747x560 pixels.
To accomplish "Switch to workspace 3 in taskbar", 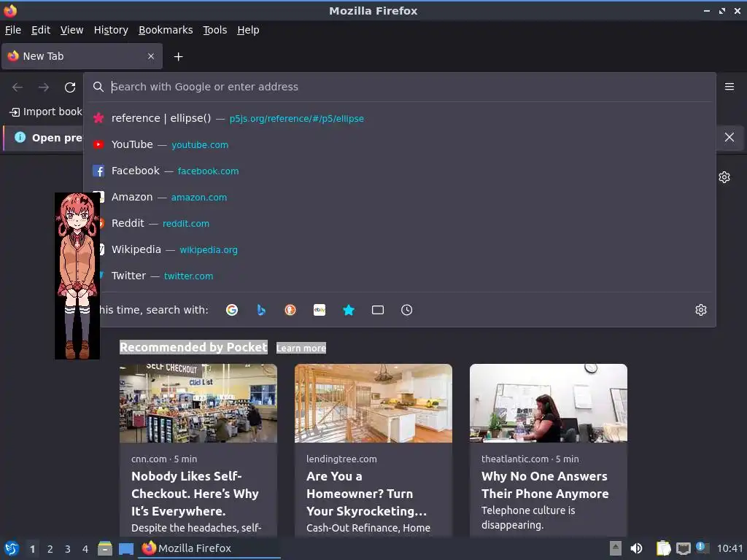I will click(x=68, y=549).
